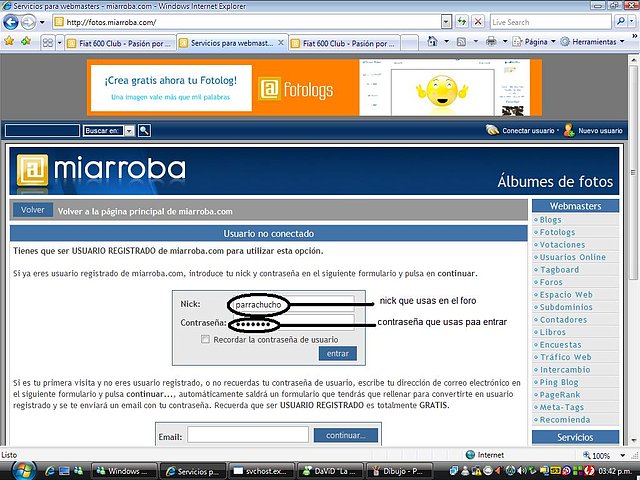This screenshot has width=640, height=480.
Task: Open the Home icon dropdown arrow
Action: tap(446, 42)
